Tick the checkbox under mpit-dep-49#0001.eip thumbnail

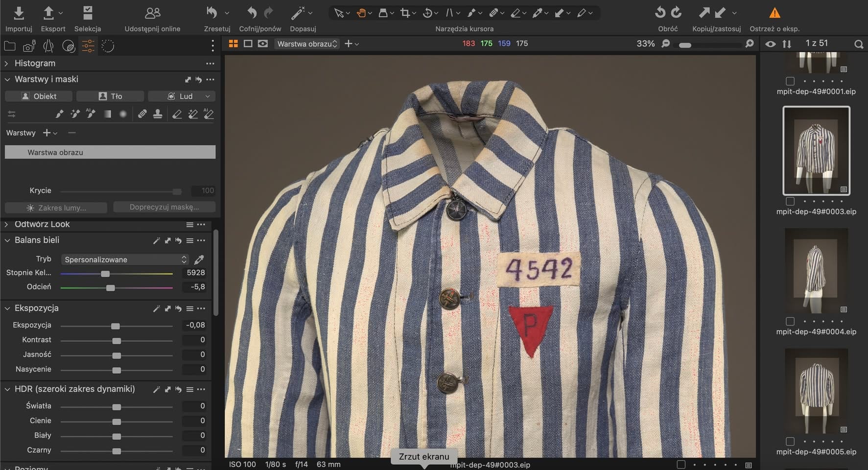click(x=790, y=81)
